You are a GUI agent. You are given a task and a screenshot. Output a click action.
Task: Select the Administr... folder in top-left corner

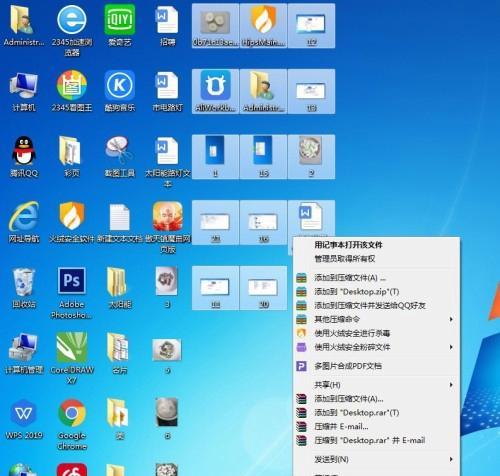22,21
